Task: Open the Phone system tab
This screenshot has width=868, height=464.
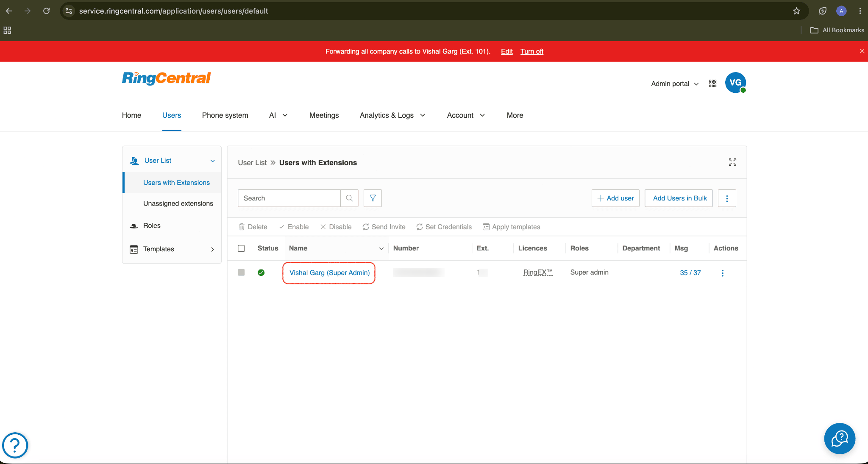Action: pyautogui.click(x=225, y=115)
